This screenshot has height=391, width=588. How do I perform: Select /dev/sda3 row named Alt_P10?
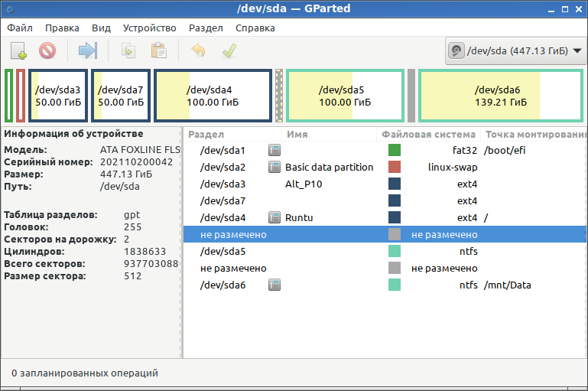tap(385, 184)
